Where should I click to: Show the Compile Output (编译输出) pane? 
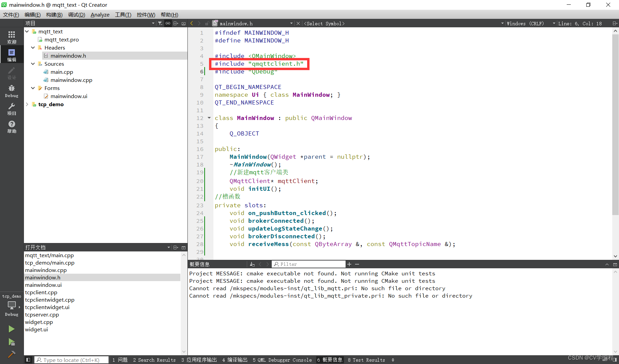pos(235,360)
